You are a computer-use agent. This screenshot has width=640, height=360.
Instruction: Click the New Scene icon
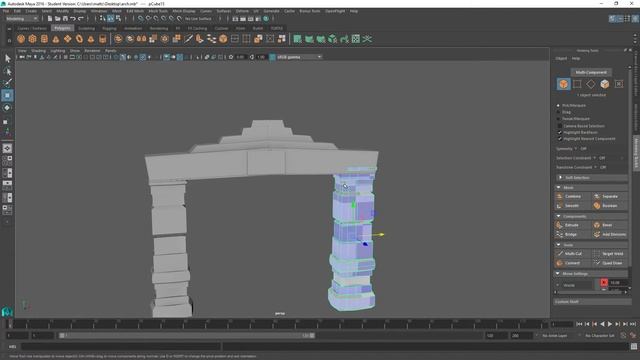click(x=50, y=18)
